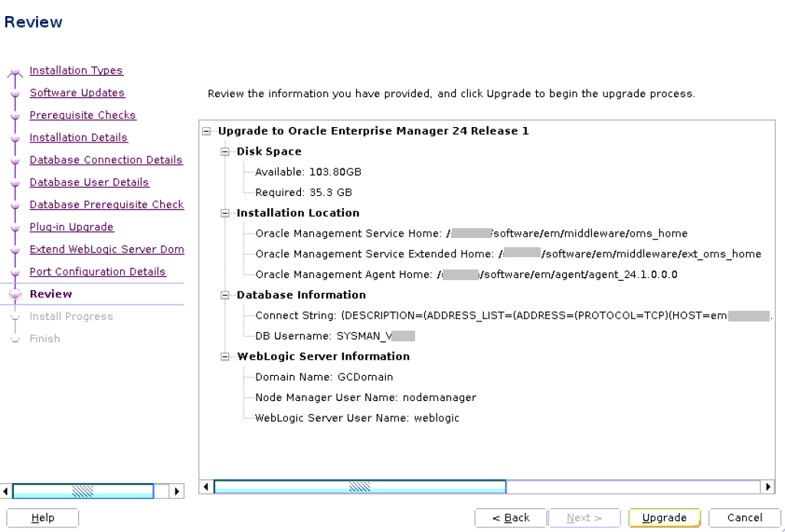
Task: Collapse the WebLogic Server Information node
Action: 225,357
